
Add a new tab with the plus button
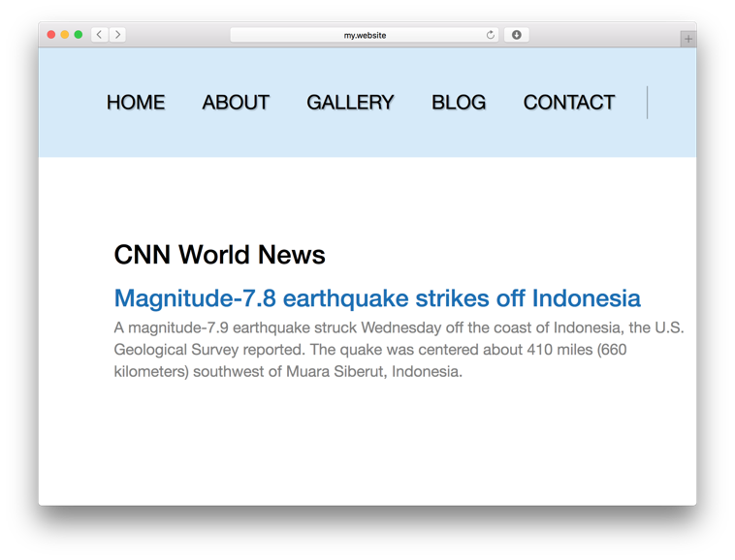pyautogui.click(x=688, y=39)
